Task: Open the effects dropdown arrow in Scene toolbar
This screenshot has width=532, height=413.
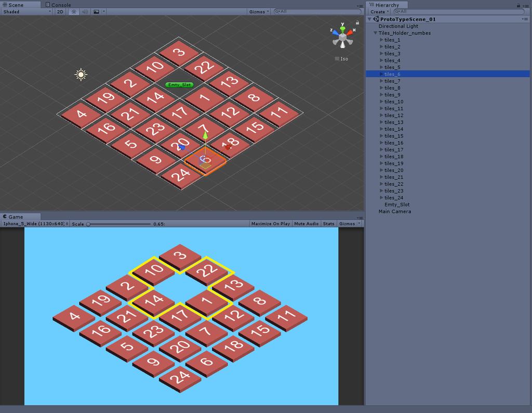Action: (104, 11)
